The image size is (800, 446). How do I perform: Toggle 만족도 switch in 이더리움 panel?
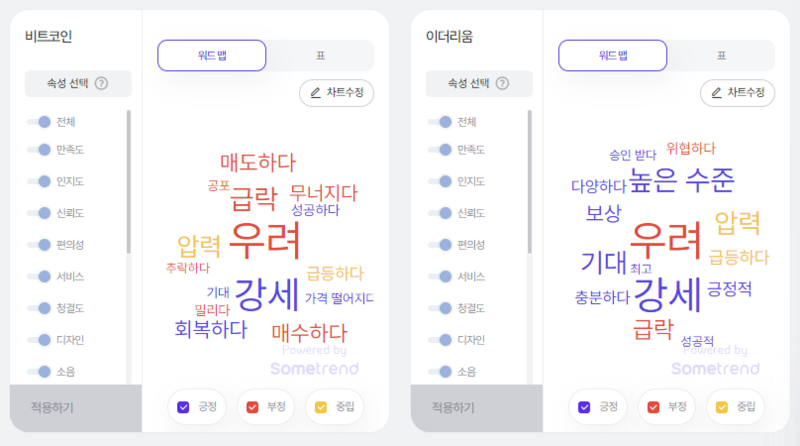(440, 150)
